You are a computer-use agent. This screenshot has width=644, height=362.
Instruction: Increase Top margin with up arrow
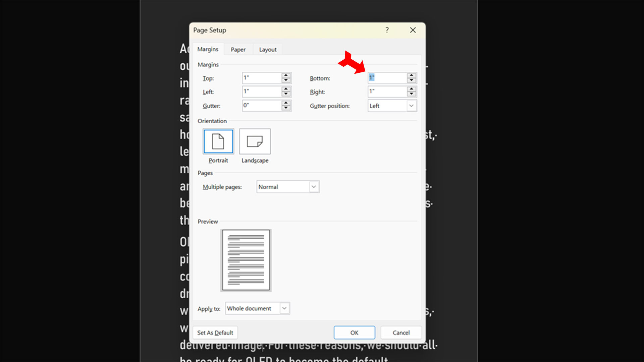(286, 75)
